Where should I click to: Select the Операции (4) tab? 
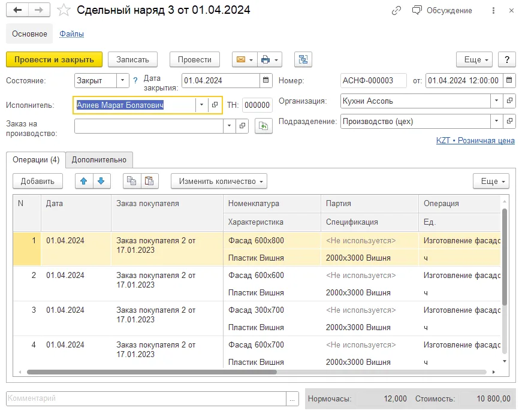point(36,160)
